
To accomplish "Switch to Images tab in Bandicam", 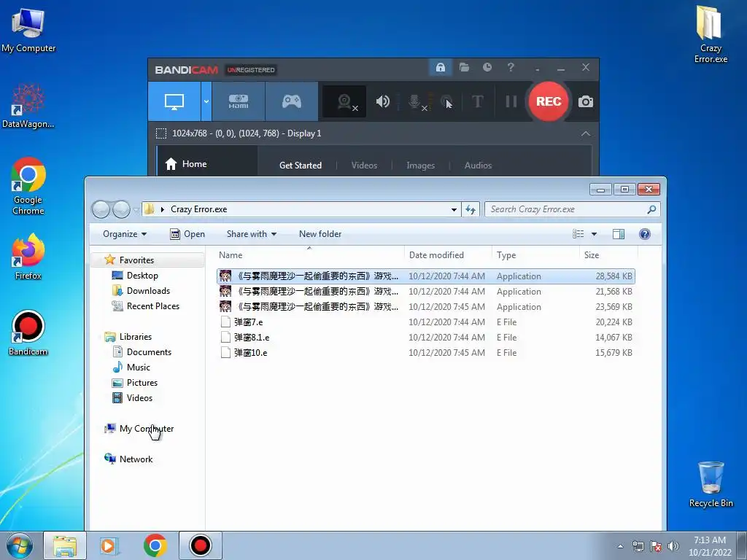I will (420, 166).
